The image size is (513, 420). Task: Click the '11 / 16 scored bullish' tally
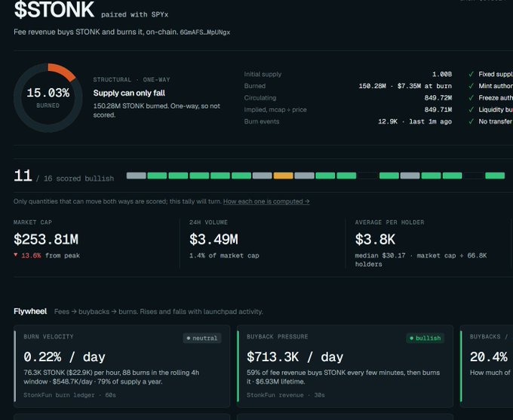64,176
